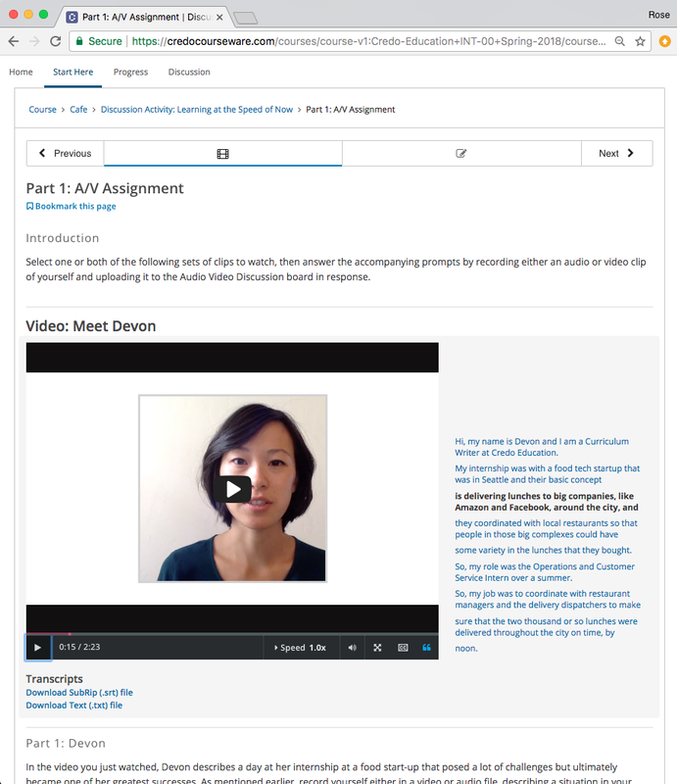Toggle the transcript panel with the quote icon
The height and width of the screenshot is (784, 677).
(x=426, y=648)
